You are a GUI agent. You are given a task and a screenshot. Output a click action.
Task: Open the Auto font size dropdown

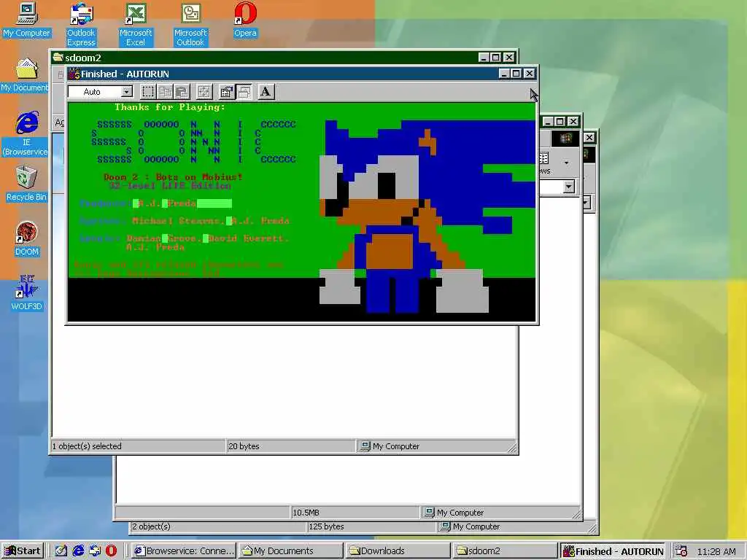(126, 91)
